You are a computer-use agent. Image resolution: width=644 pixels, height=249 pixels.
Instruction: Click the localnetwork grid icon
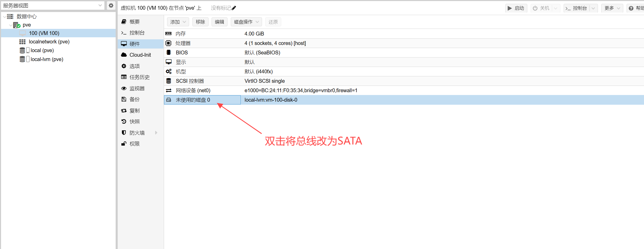(x=23, y=42)
